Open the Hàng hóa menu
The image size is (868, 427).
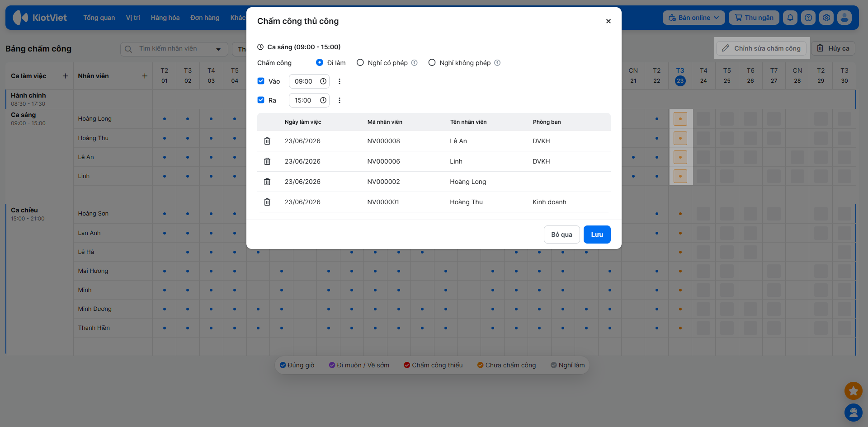coord(165,18)
